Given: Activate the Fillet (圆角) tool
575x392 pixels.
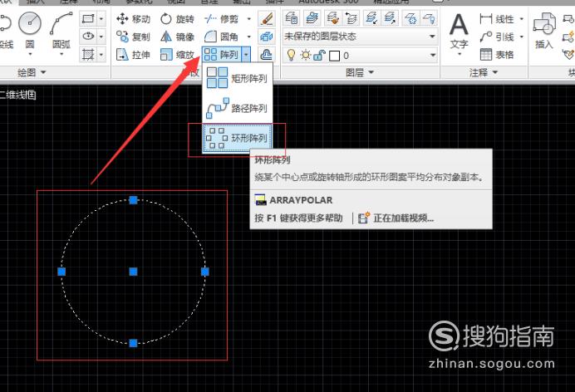Looking at the screenshot, I should tap(222, 37).
